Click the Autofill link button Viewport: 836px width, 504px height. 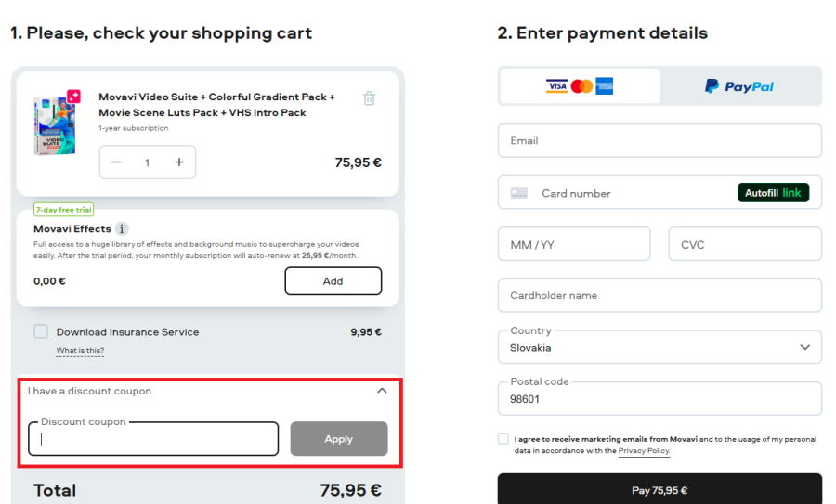coord(773,193)
